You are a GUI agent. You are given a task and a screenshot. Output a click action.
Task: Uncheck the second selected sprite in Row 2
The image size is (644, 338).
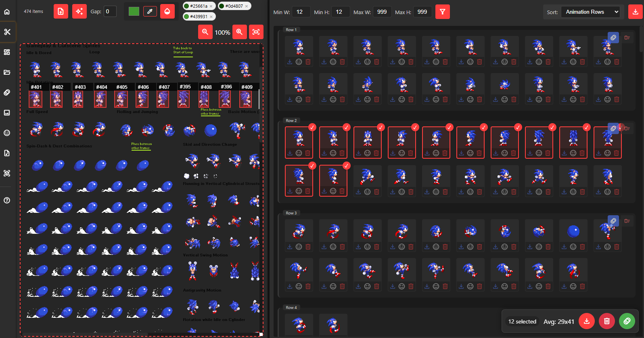[x=346, y=127]
